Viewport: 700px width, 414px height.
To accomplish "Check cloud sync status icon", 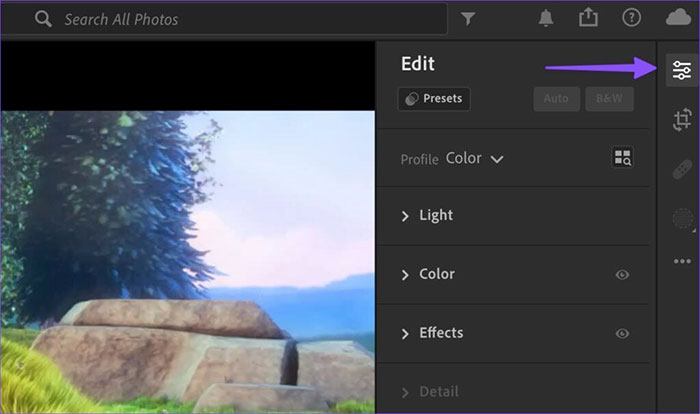I will [678, 18].
